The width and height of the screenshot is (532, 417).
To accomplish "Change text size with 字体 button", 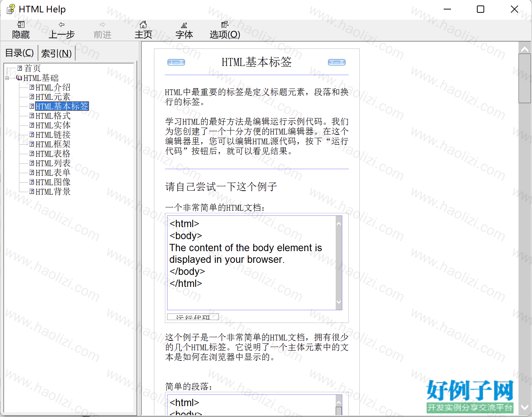I will click(184, 30).
